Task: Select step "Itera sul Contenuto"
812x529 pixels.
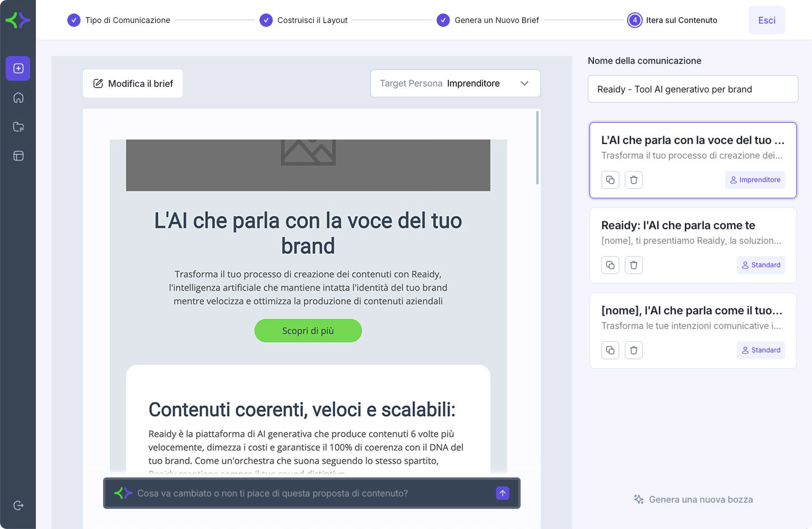Action: tap(672, 20)
